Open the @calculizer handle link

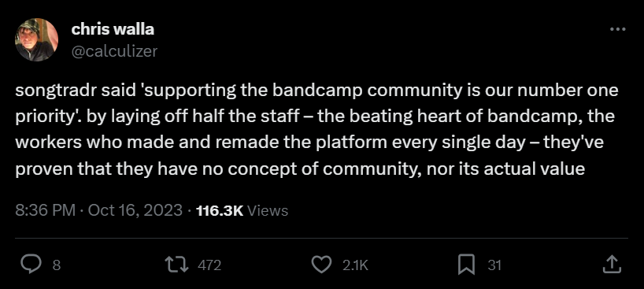[114, 51]
